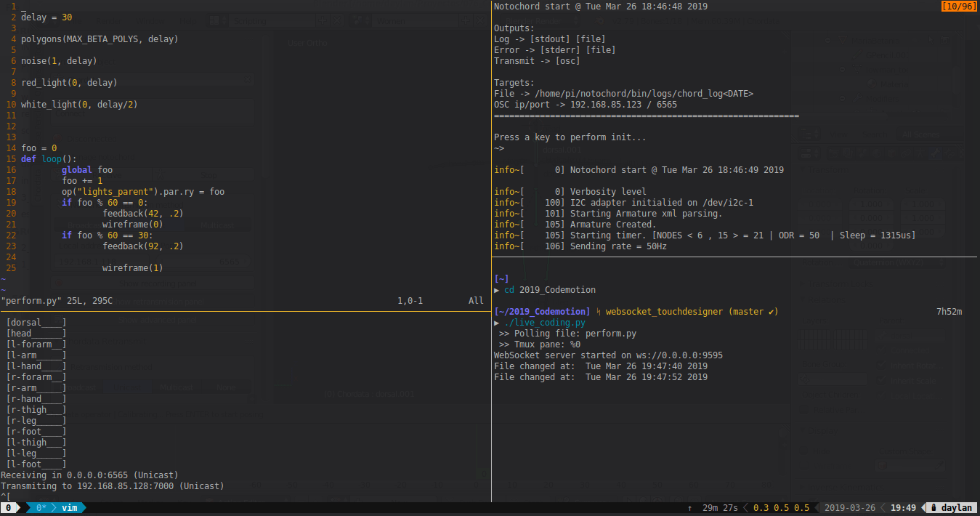Click 'Log -> [stdout] [file]' output line
Viewport: 980px width, 516px height.
point(550,39)
